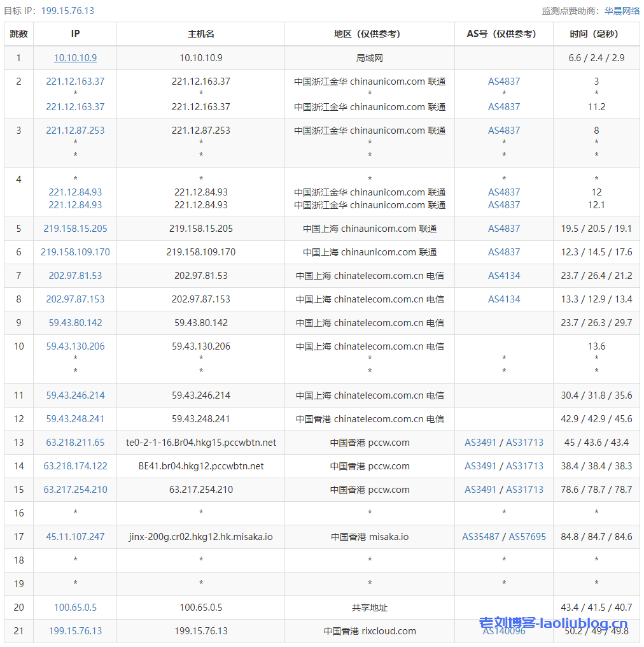Click the AS4134 link in hop 8 row
This screenshot has width=644, height=647.
tap(504, 299)
